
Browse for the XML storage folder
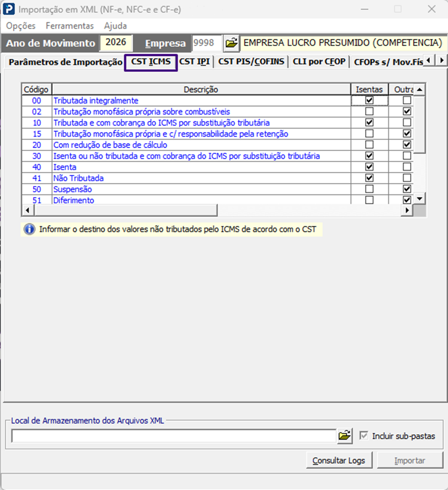345,435
